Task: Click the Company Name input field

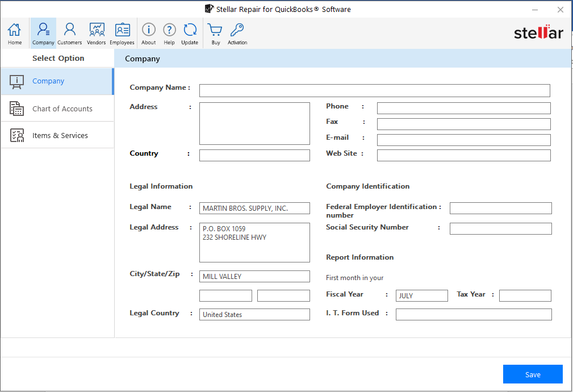Action: [x=375, y=91]
